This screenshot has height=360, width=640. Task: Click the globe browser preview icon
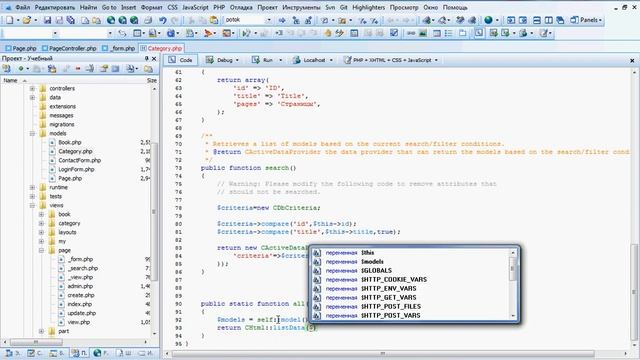pos(111,20)
